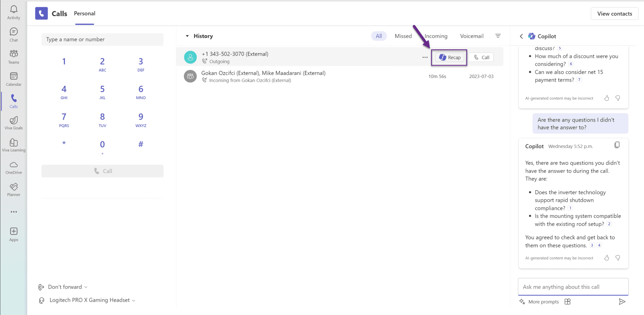Collapse the History section
644x315 pixels.
pos(188,36)
